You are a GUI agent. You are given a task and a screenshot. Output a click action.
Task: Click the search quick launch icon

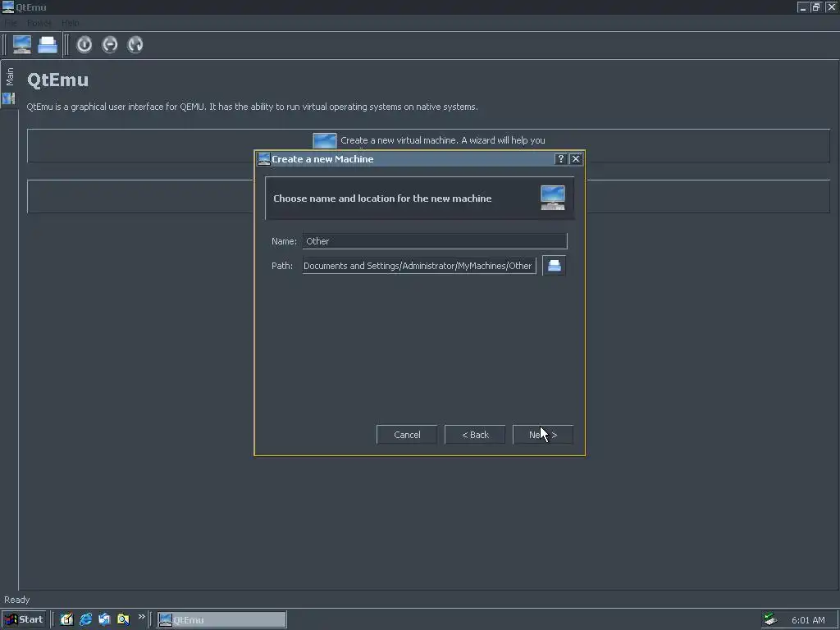(x=123, y=620)
